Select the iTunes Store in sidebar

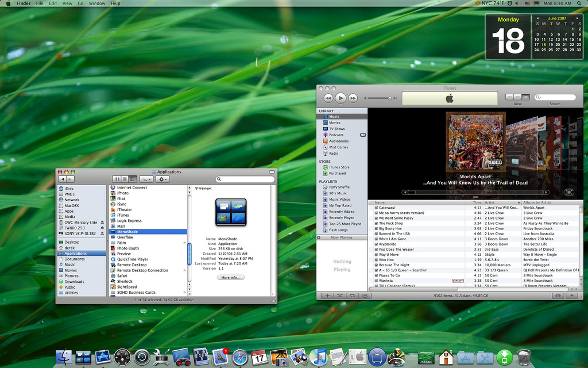point(339,167)
